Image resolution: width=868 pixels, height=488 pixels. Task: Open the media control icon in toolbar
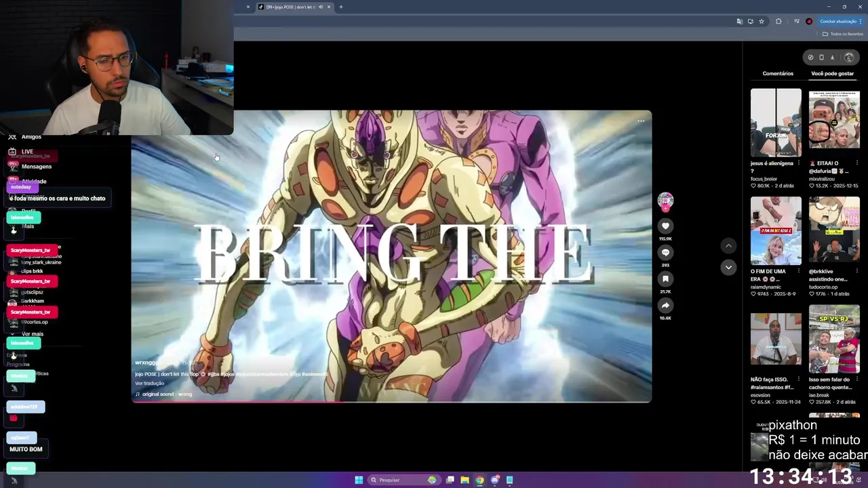[796, 21]
